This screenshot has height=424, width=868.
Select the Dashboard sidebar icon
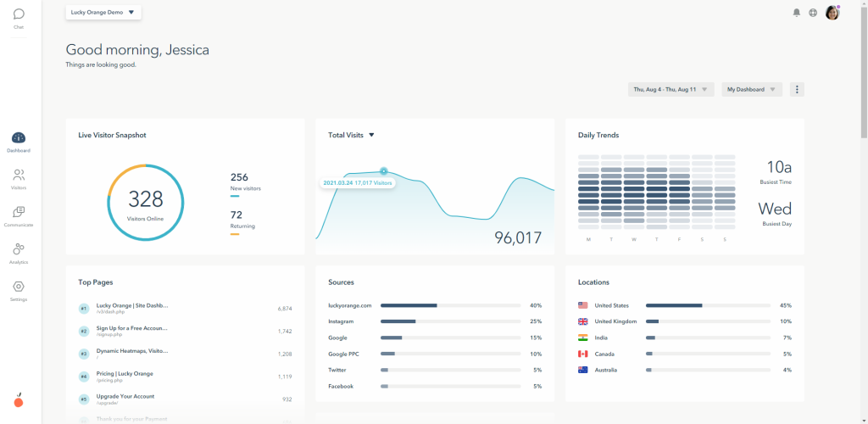point(19,142)
